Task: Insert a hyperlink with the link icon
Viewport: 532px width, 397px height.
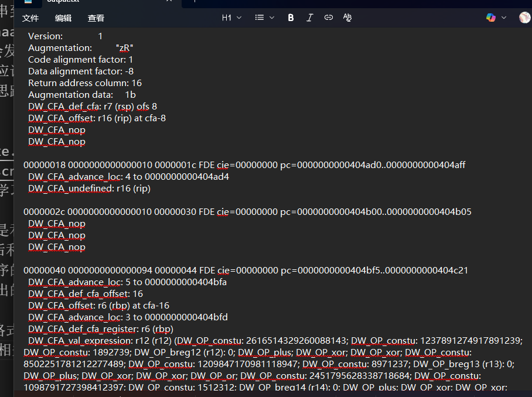Action: pos(329,18)
